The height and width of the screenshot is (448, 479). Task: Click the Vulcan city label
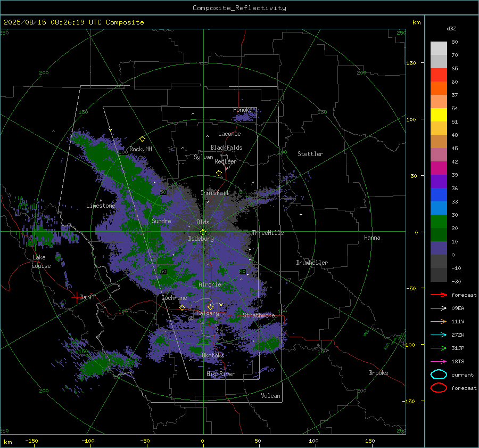point(271,396)
